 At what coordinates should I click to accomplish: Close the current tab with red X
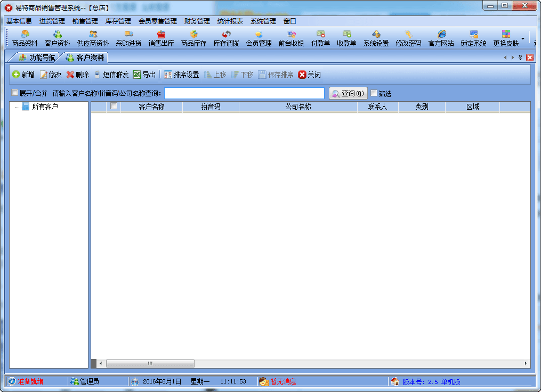530,58
